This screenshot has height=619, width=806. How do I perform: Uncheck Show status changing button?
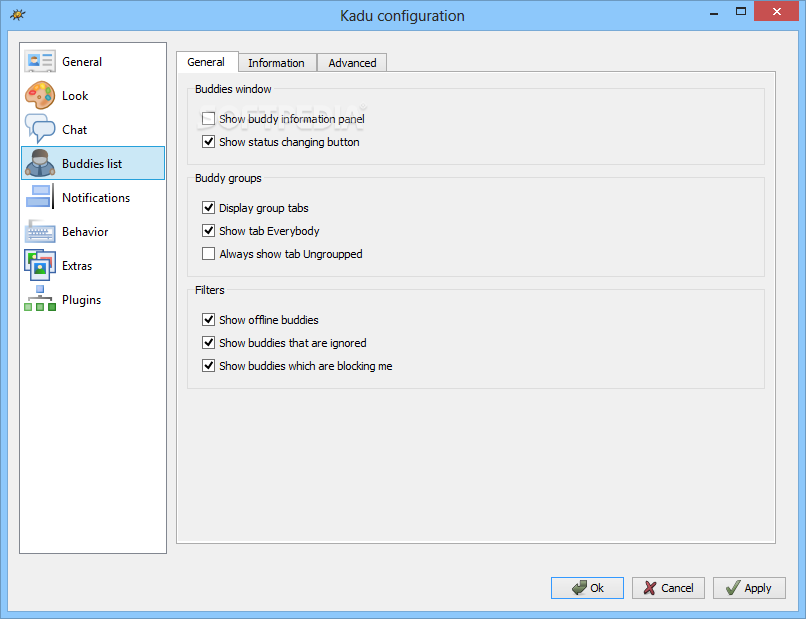coord(208,141)
